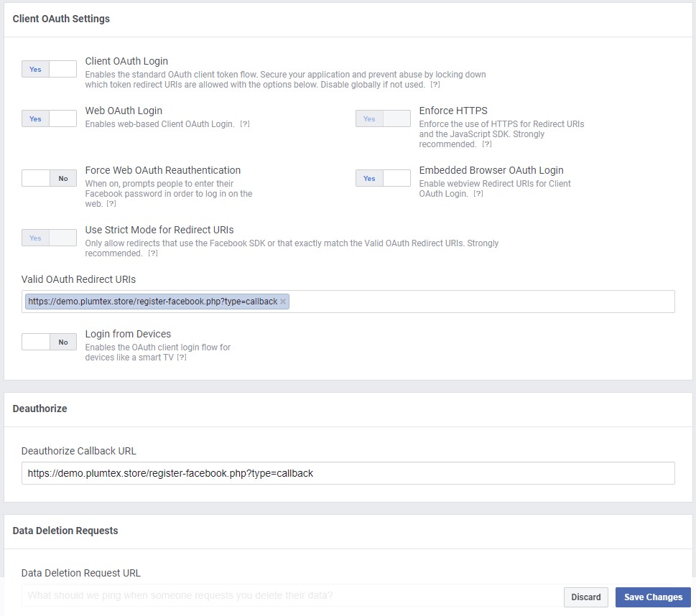
Task: Click the Deauthorize Callback URL field
Action: point(348,473)
